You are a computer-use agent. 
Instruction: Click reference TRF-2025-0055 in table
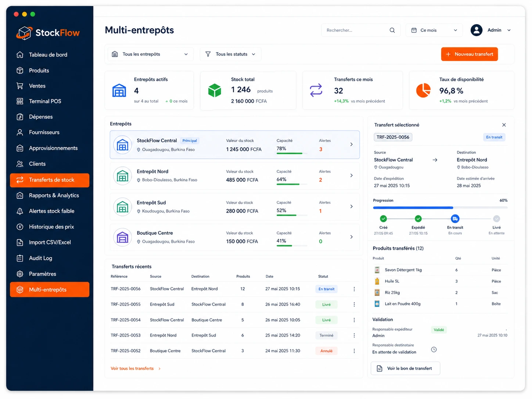tap(126, 305)
